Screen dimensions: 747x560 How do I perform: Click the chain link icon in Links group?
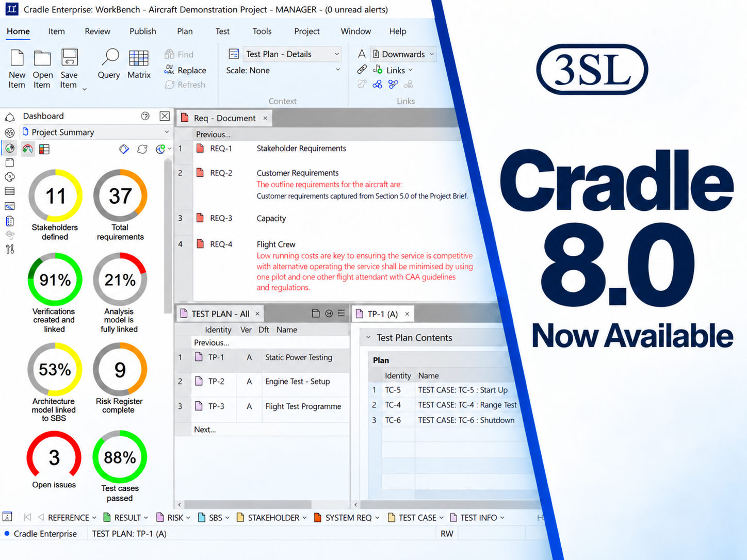pyautogui.click(x=362, y=70)
